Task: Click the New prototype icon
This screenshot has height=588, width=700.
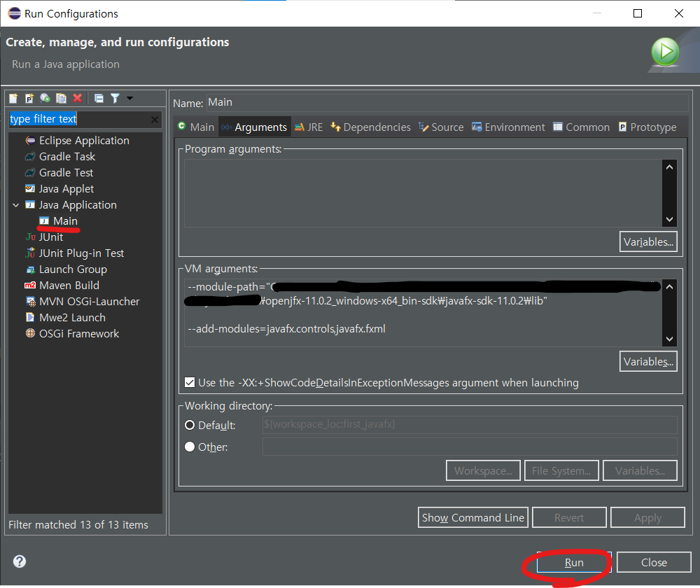Action: (x=29, y=98)
